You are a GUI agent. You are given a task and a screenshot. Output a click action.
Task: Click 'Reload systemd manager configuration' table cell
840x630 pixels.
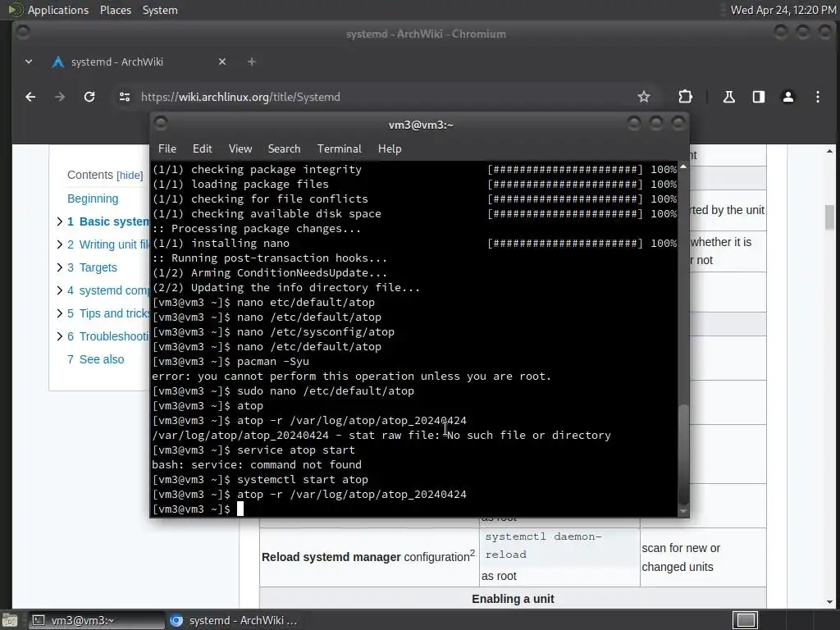[368, 557]
